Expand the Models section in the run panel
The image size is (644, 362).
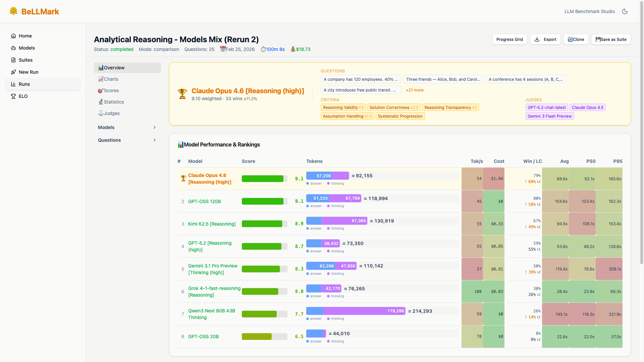(x=155, y=127)
